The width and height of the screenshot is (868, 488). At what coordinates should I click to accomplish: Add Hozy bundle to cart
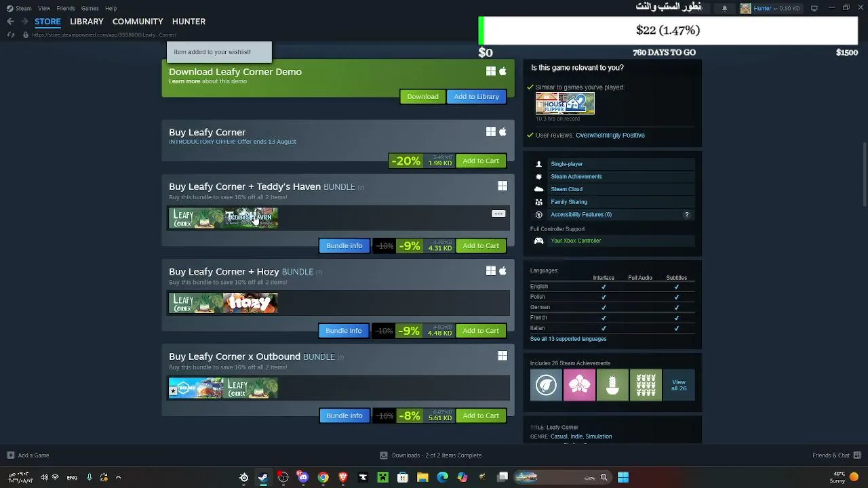coord(481,331)
